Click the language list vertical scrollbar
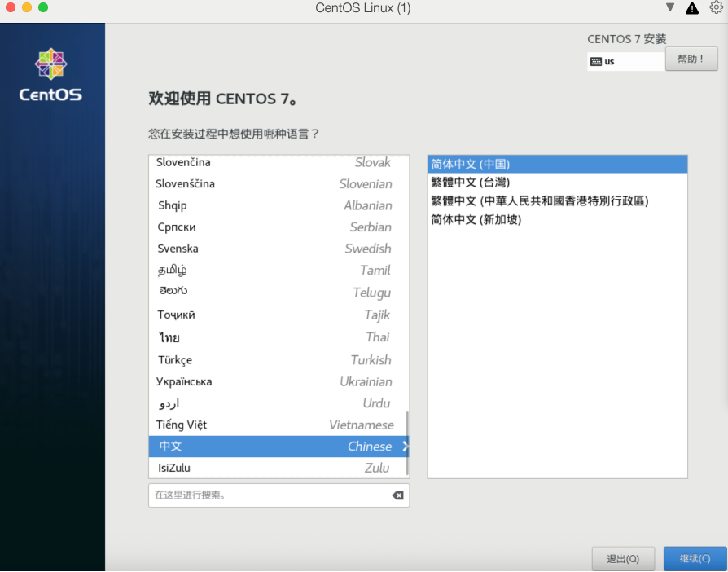 pos(408,443)
